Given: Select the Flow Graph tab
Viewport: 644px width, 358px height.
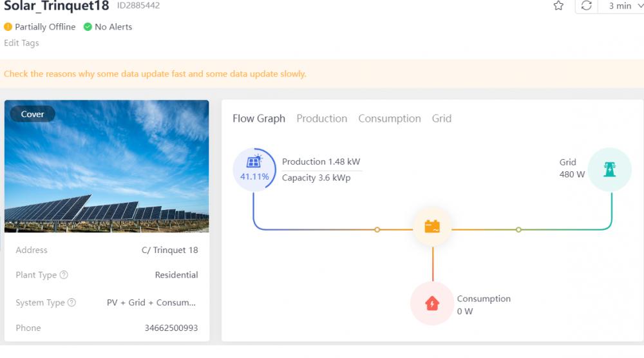Looking at the screenshot, I should [x=259, y=118].
